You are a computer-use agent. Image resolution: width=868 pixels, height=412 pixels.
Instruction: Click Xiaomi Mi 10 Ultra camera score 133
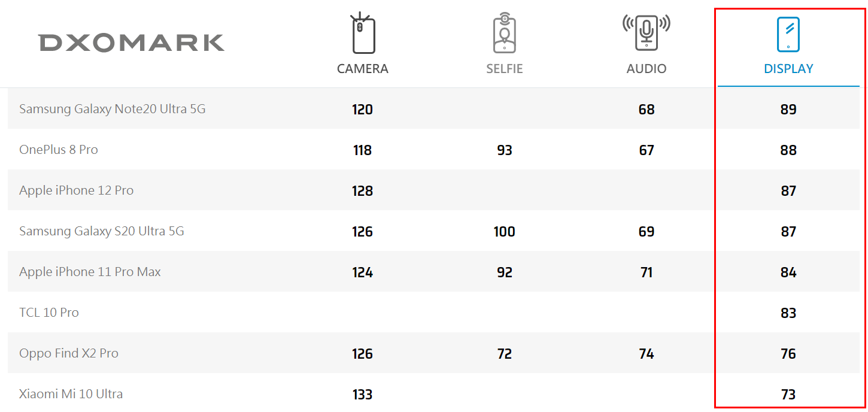[363, 395]
